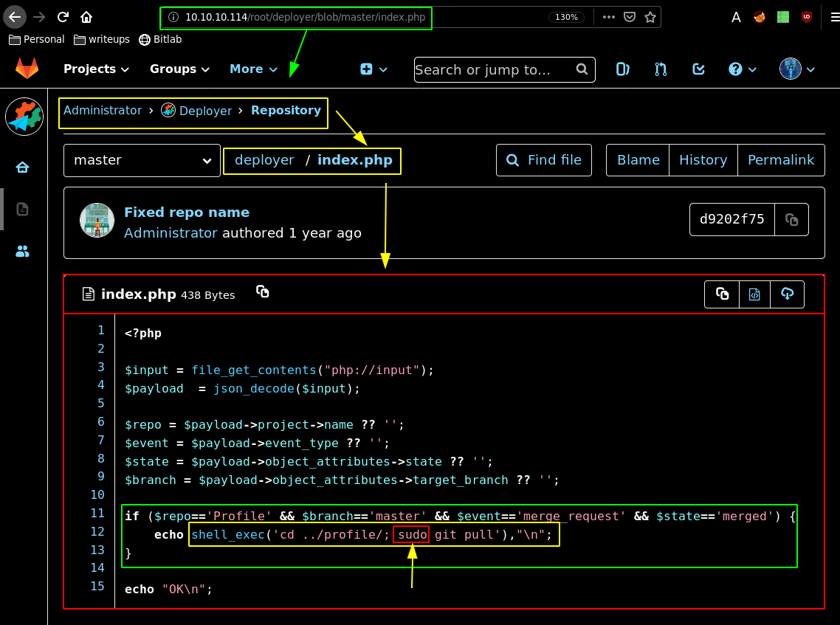The image size is (840, 625).
Task: Show site information icon in address bar
Action: click(x=173, y=17)
